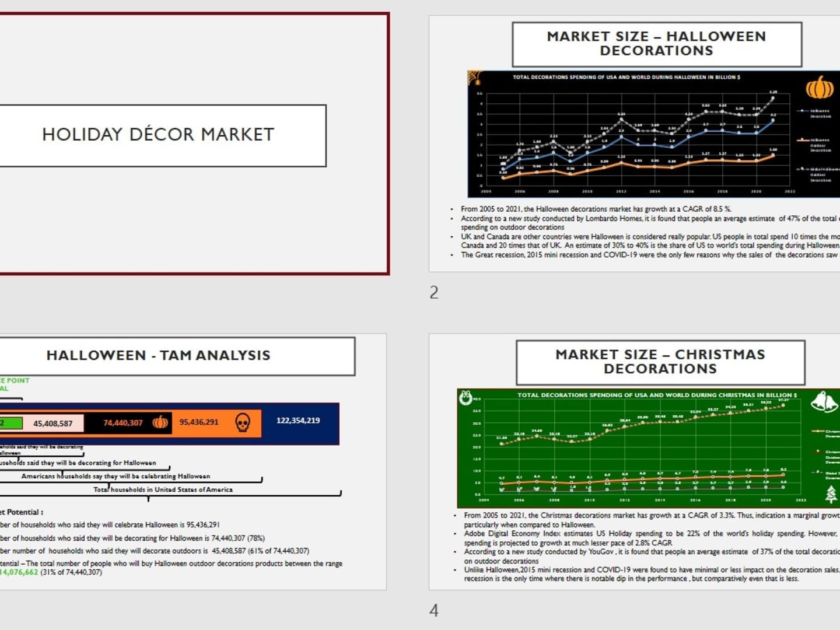The image size is (840, 630).
Task: Click the value 122,354,219 in the navy bar
Action: [x=298, y=420]
